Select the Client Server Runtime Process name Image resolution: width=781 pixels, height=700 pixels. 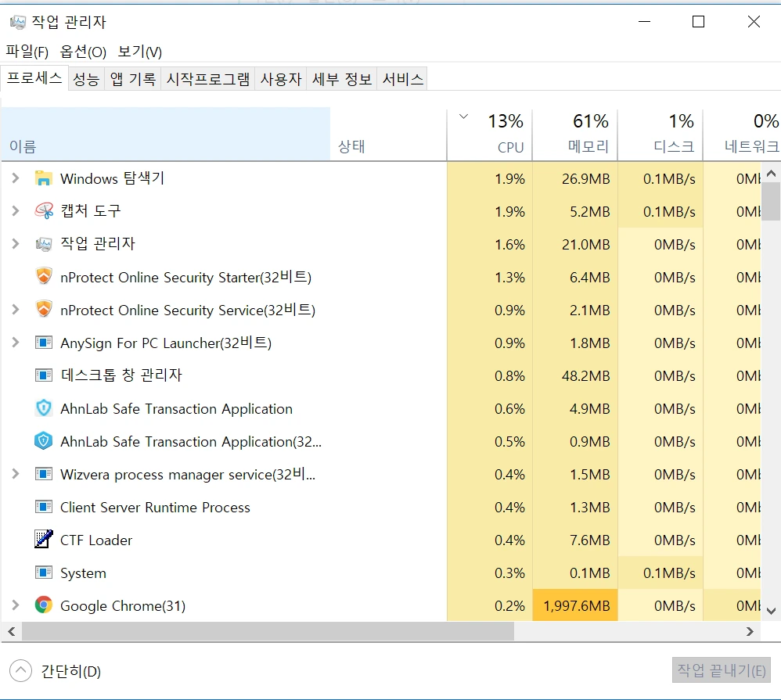pyautogui.click(x=155, y=508)
